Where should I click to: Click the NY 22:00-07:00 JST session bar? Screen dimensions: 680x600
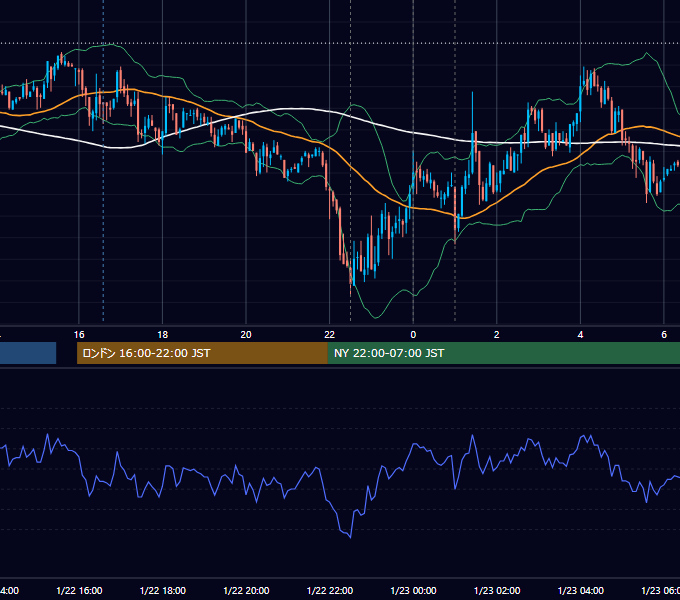point(504,353)
